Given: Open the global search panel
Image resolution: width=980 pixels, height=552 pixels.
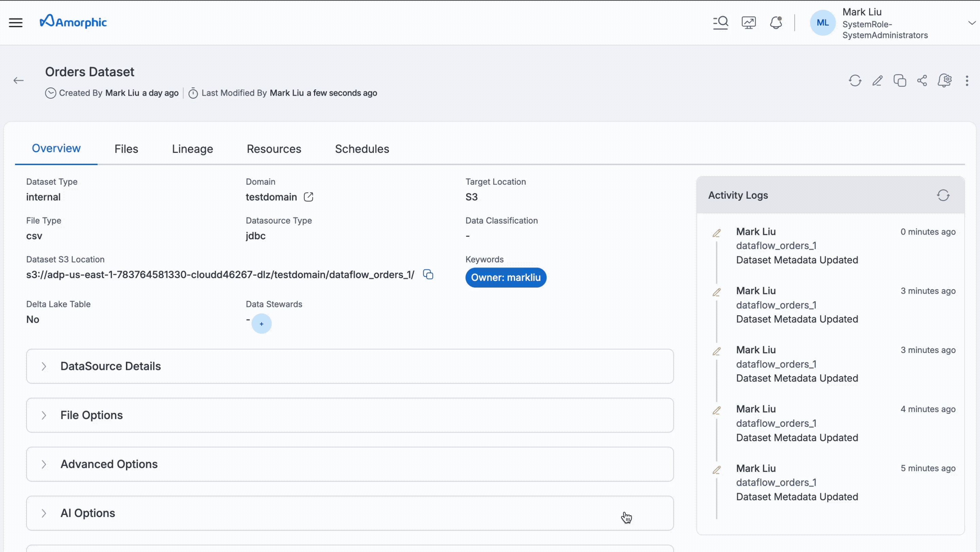Looking at the screenshot, I should click(x=721, y=22).
